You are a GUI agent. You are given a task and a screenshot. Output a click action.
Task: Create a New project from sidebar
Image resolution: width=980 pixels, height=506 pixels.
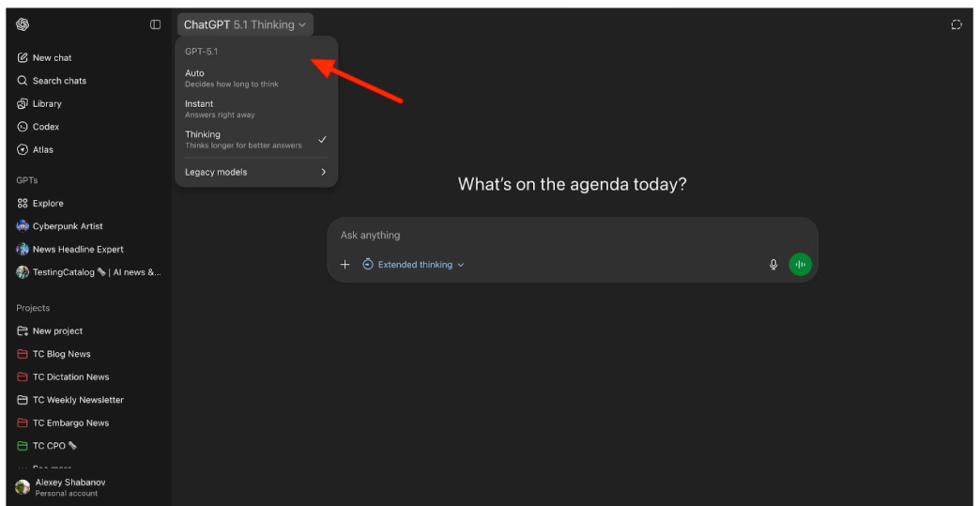click(x=87, y=331)
